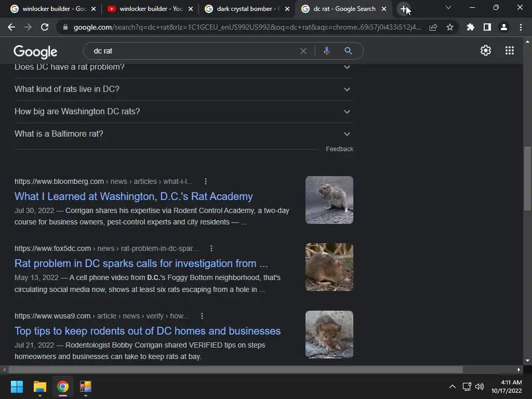The height and width of the screenshot is (399, 532).
Task: Open the Windows Start menu
Action: point(17,387)
